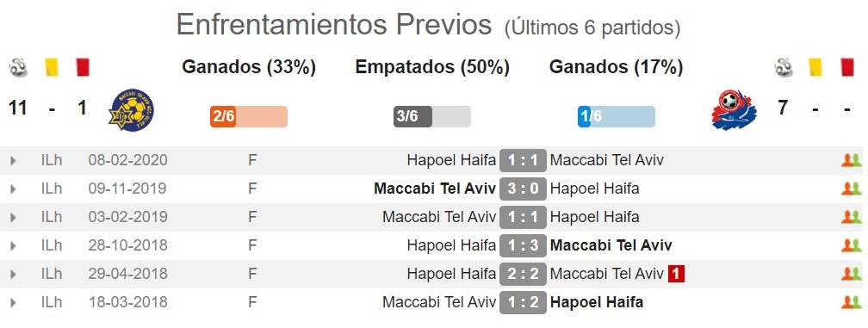Click the right-side soccer ball goals icon

(784, 67)
